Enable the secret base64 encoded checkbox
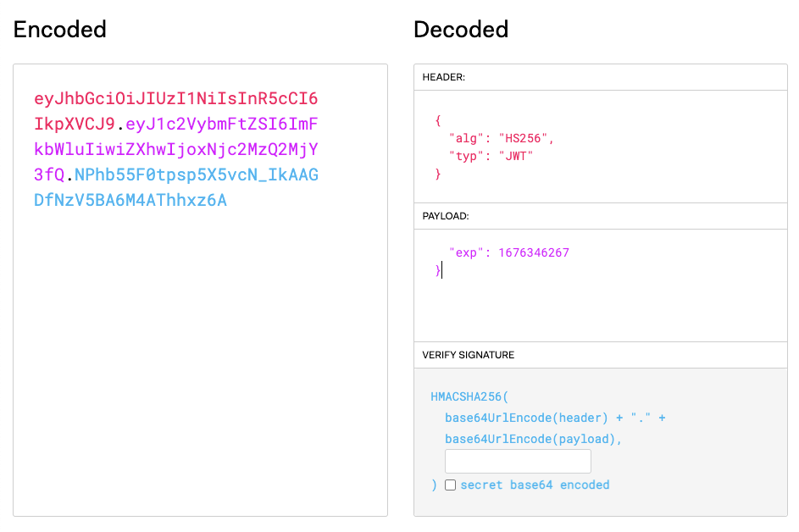The width and height of the screenshot is (799, 532). (x=450, y=485)
